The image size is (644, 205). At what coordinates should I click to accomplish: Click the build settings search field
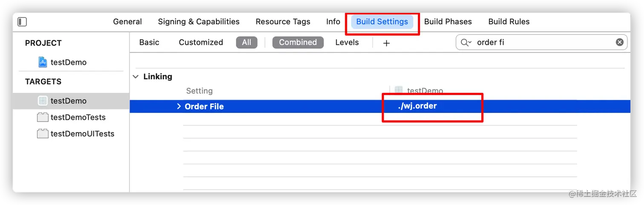tap(541, 42)
